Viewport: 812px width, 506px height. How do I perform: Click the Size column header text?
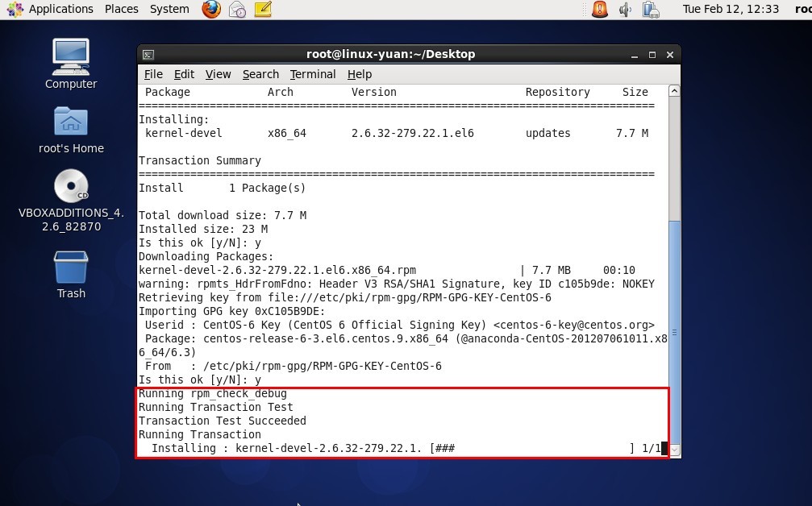(635, 92)
